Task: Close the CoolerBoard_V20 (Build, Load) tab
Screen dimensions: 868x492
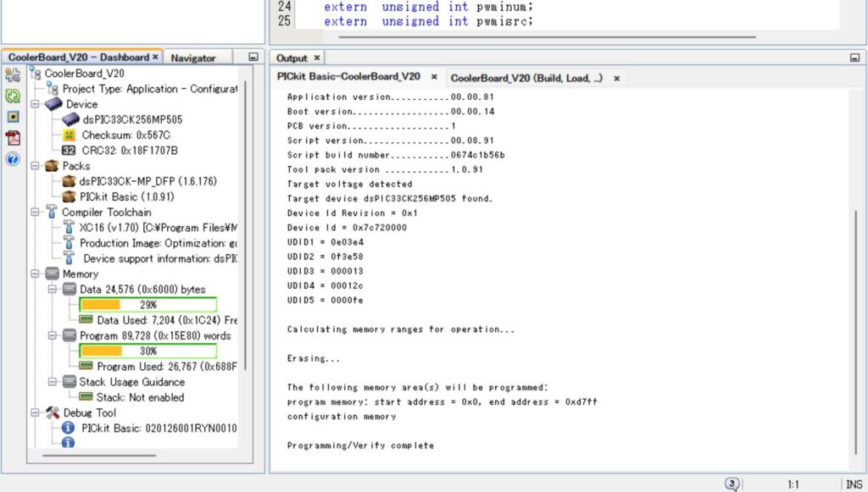Action: pos(616,79)
